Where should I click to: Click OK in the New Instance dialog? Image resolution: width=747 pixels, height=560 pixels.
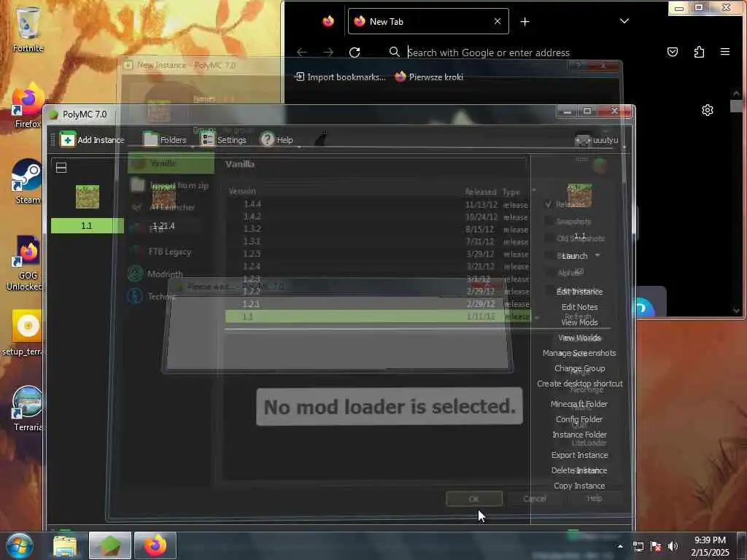click(474, 499)
